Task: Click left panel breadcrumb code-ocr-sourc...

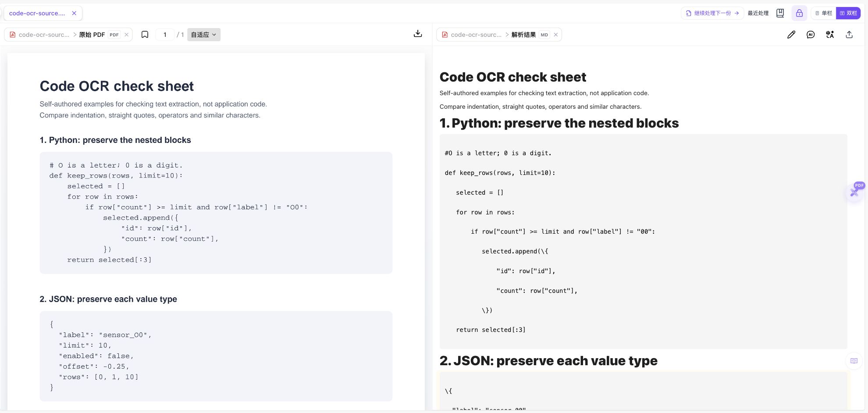Action: coord(44,35)
